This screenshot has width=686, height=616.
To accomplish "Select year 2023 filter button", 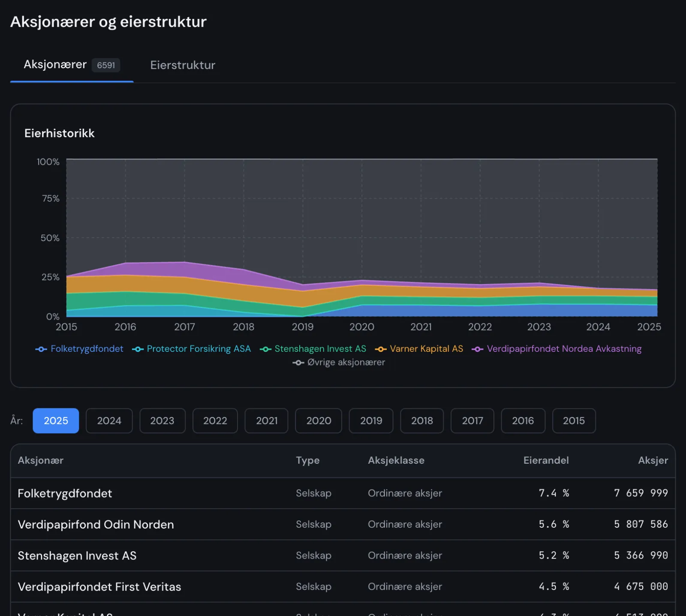I will click(162, 420).
